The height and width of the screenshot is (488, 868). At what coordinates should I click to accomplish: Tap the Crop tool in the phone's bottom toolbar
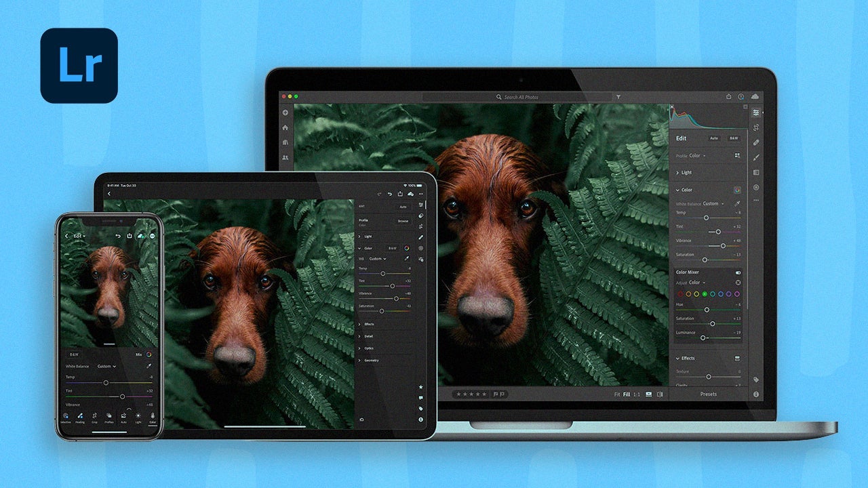click(x=94, y=415)
